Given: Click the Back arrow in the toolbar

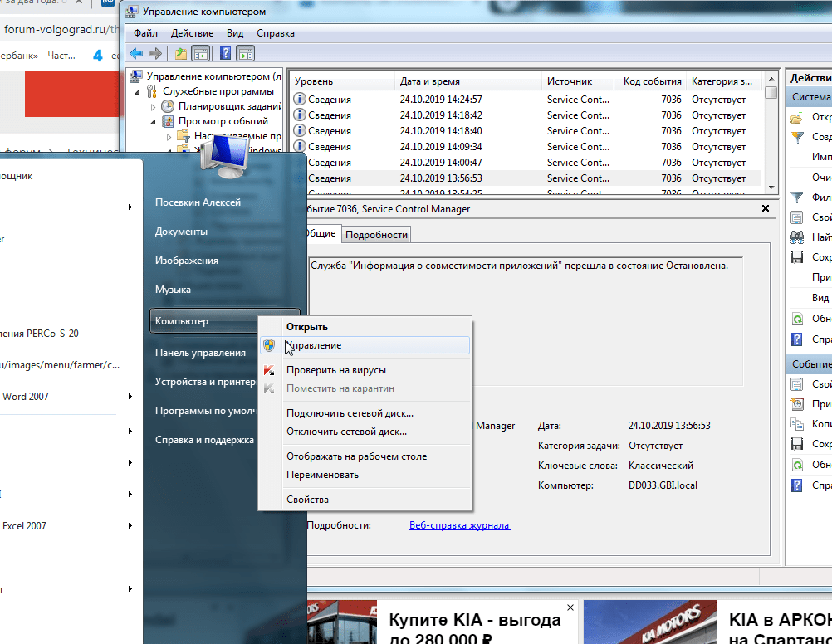Looking at the screenshot, I should (x=137, y=54).
